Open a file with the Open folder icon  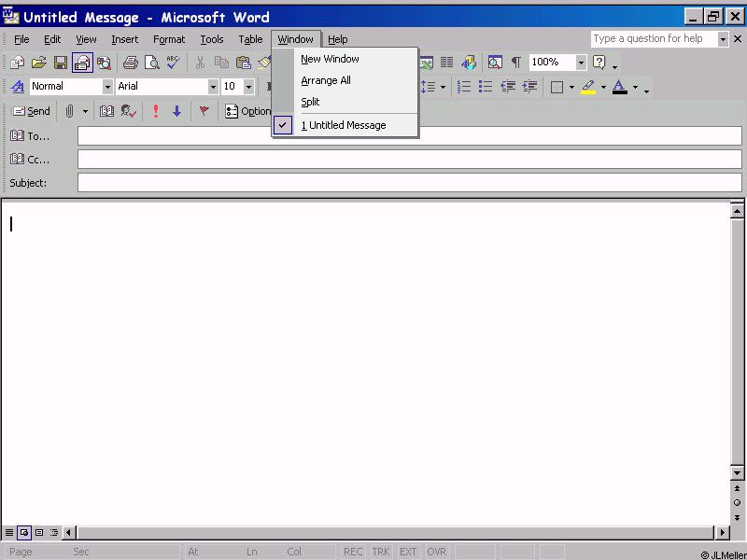[x=38, y=63]
